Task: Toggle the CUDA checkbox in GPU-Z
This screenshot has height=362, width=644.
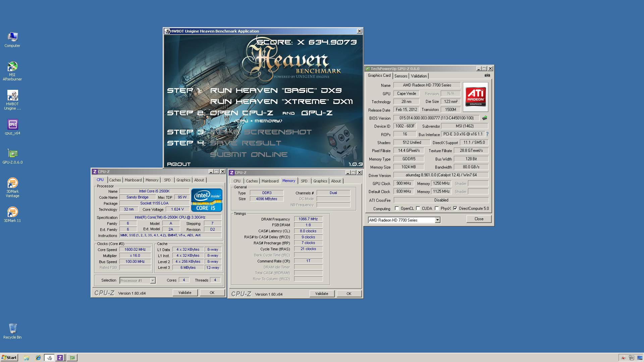Action: coord(418,208)
